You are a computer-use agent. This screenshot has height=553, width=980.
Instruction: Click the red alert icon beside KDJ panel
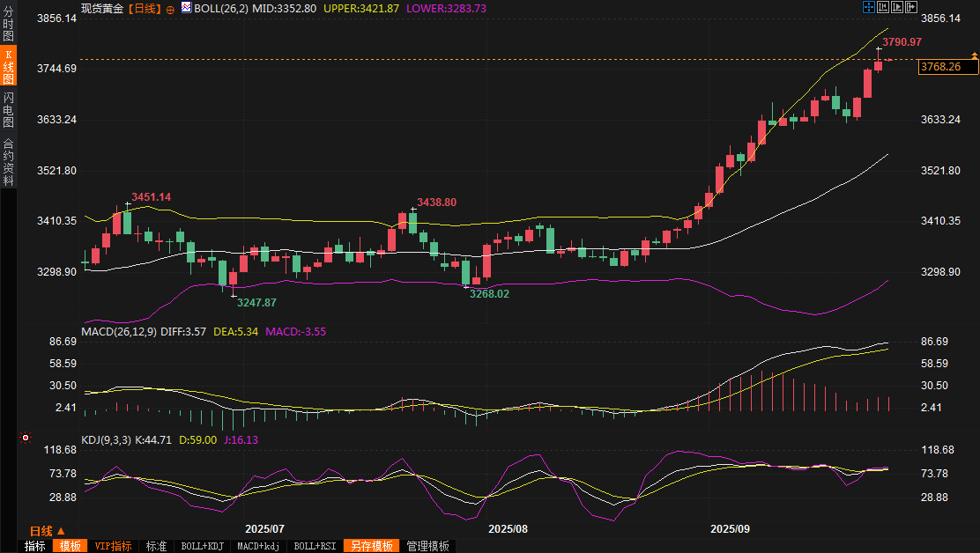click(x=25, y=439)
